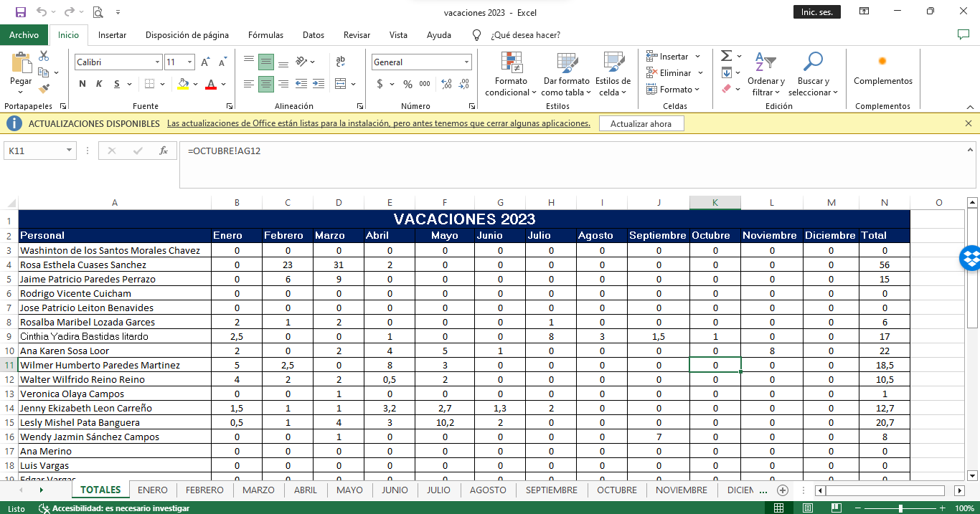Click the AutoSum sigma icon
The height and width of the screenshot is (514, 980).
click(x=726, y=56)
